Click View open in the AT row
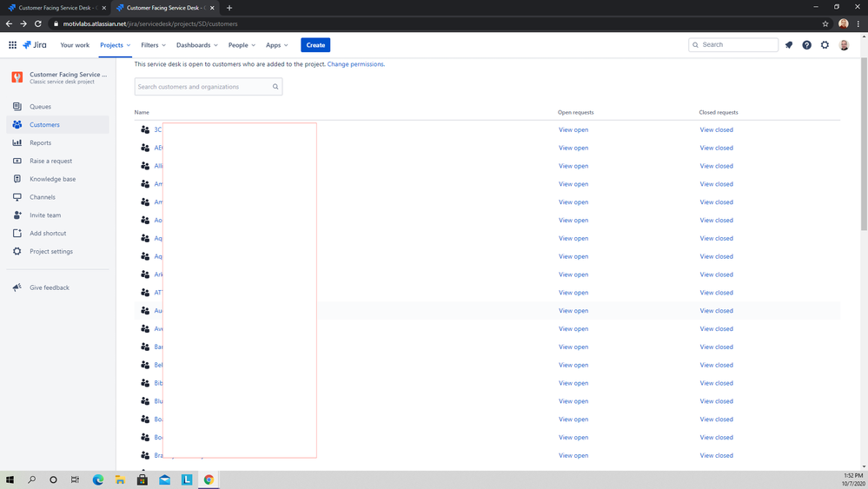The height and width of the screenshot is (489, 868). 573,292
